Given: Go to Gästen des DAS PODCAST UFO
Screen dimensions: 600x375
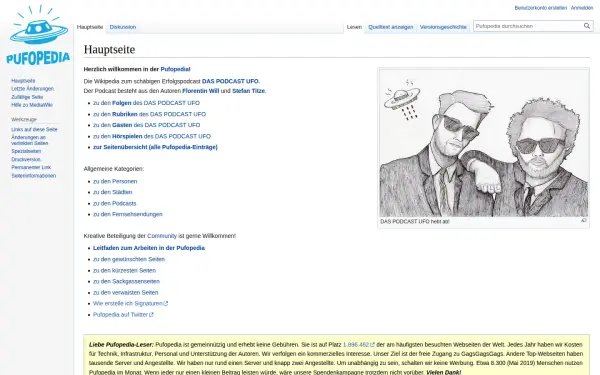Looking at the screenshot, I should pos(147,125).
